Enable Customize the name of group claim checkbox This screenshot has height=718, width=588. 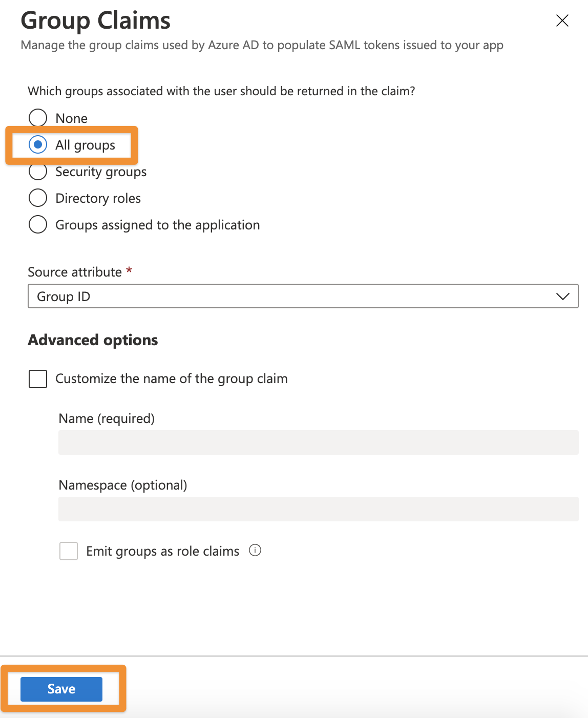pyautogui.click(x=38, y=379)
